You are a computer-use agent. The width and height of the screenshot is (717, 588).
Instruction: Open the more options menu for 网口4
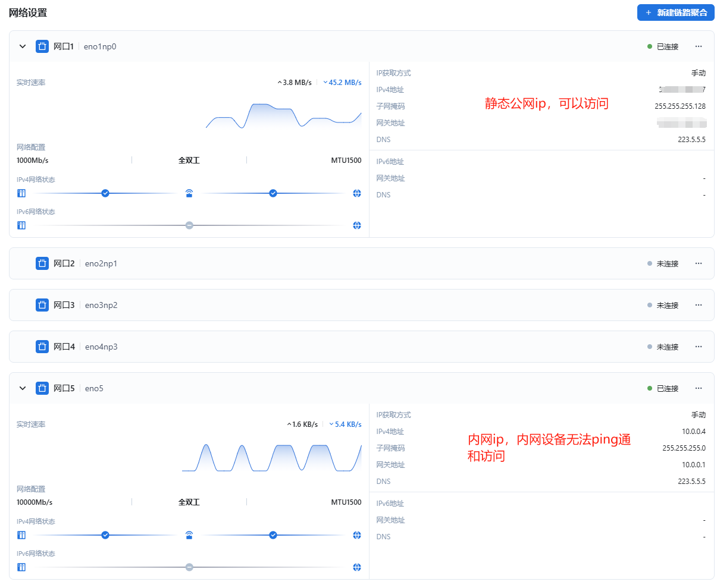[x=699, y=347]
